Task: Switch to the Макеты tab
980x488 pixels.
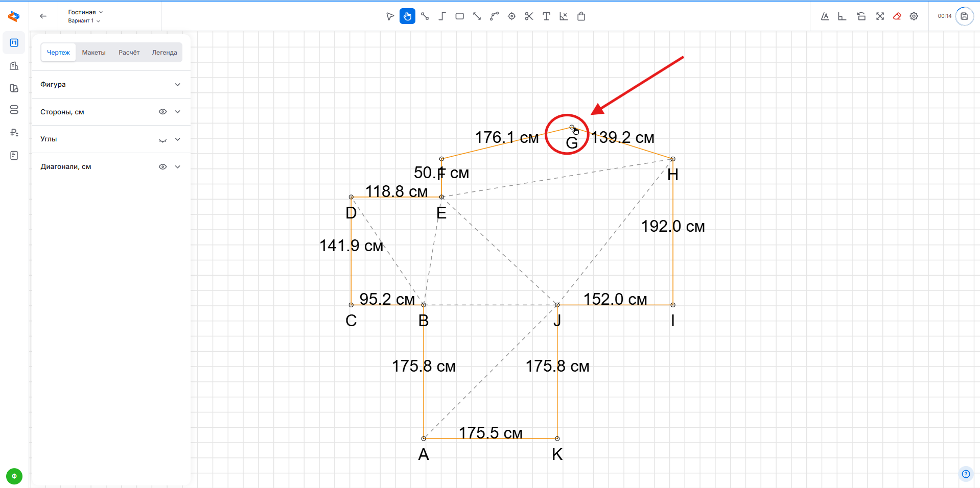Action: click(94, 53)
